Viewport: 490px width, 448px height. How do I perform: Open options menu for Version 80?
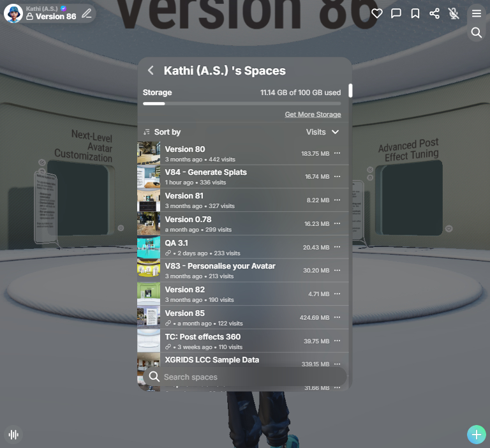[338, 153]
